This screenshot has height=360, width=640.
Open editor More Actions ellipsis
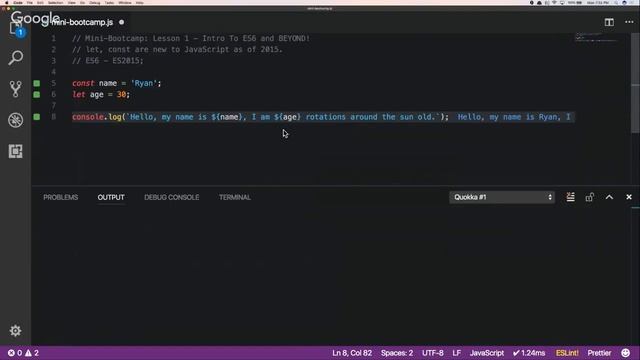(x=629, y=22)
